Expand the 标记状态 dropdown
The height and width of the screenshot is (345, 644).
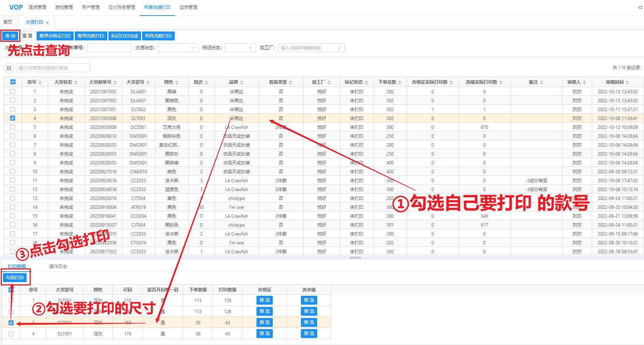pos(240,48)
